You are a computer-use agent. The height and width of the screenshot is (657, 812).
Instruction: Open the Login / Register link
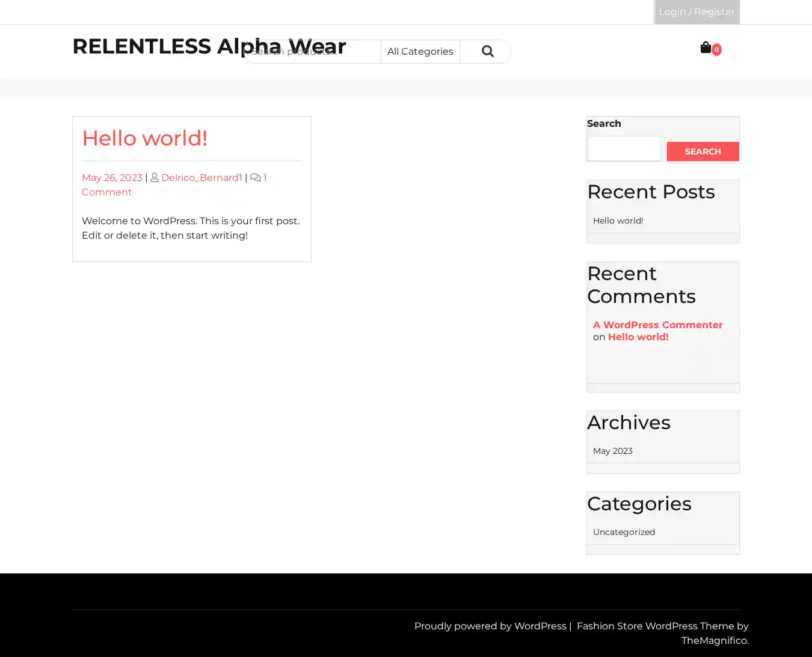point(697,12)
